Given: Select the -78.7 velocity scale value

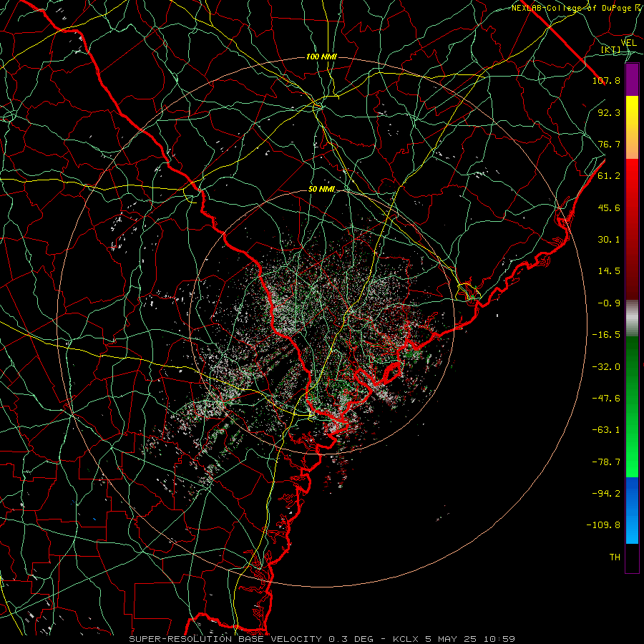Looking at the screenshot, I should click(x=606, y=462).
